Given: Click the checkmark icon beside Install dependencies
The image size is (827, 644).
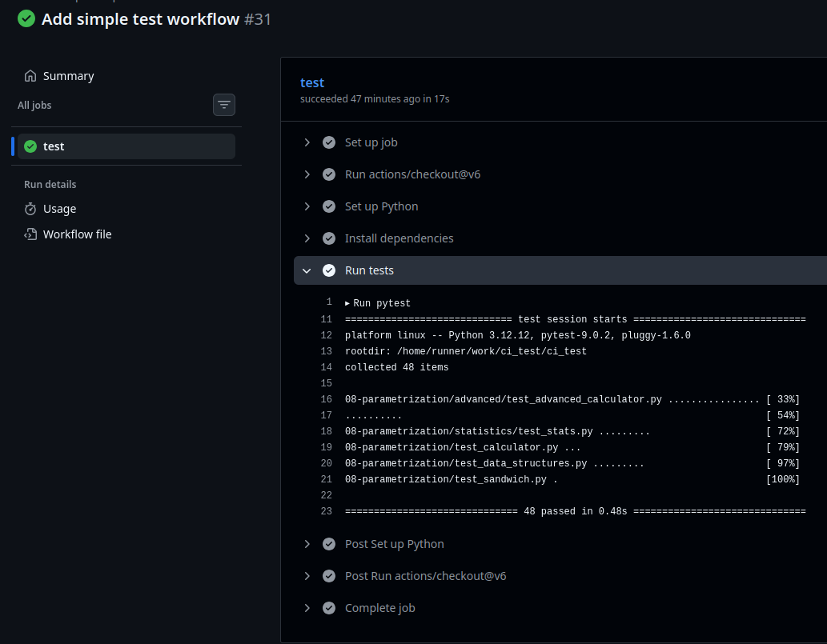Looking at the screenshot, I should click(329, 238).
